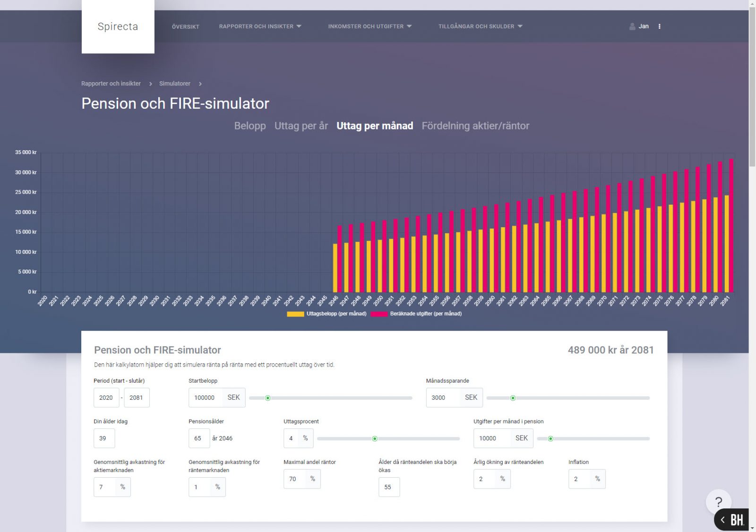Open the Simulatorer breadcrumb link
This screenshot has height=532, width=756.
pos(174,84)
